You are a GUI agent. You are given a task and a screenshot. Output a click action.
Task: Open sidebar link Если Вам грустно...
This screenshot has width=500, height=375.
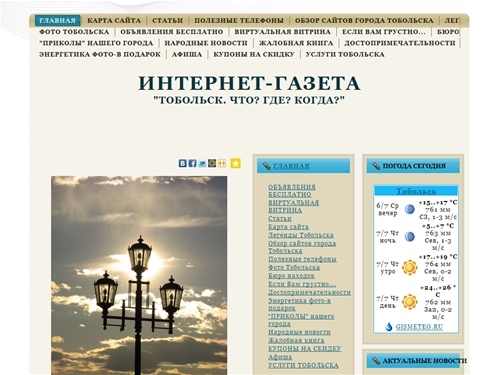[x=302, y=284]
